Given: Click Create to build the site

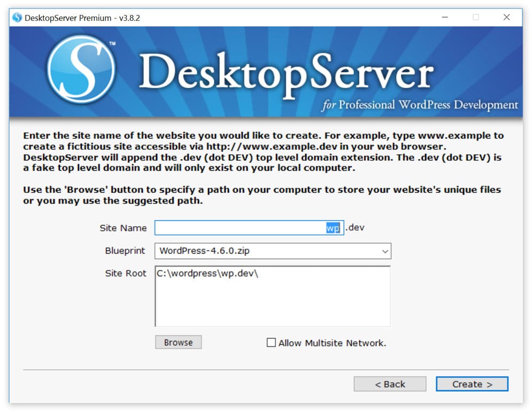Looking at the screenshot, I should tap(472, 384).
